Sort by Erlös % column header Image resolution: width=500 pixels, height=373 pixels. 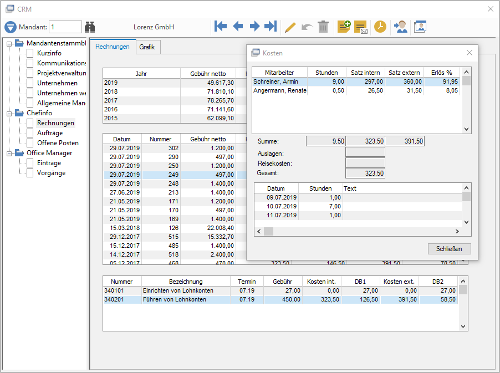(442, 72)
